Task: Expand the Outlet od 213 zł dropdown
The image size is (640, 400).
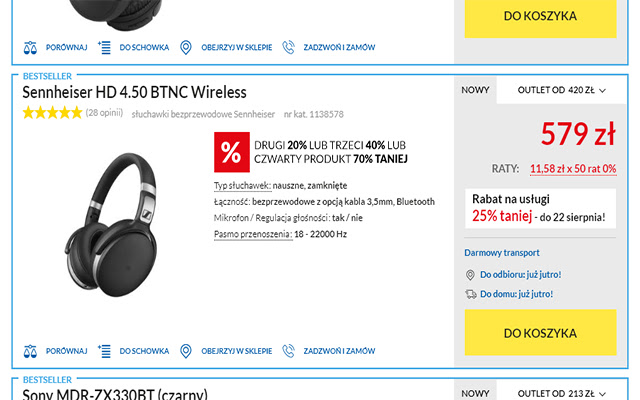Action: (x=561, y=393)
